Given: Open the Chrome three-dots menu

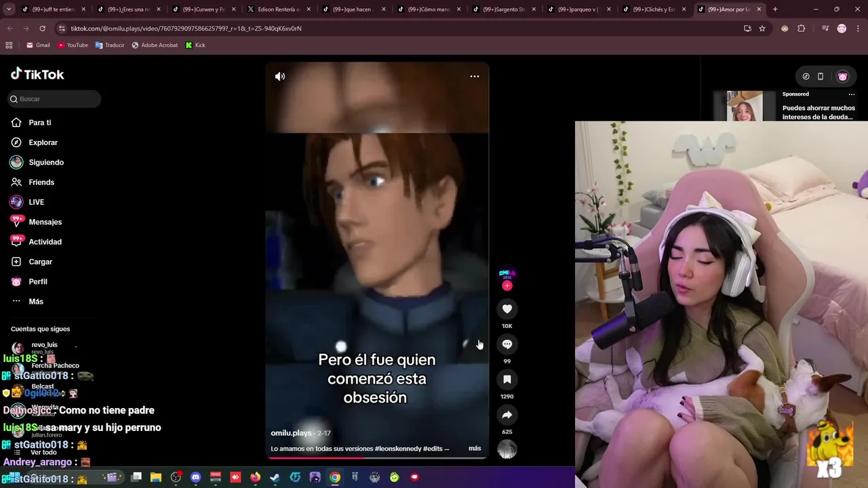Looking at the screenshot, I should pyautogui.click(x=858, y=28).
